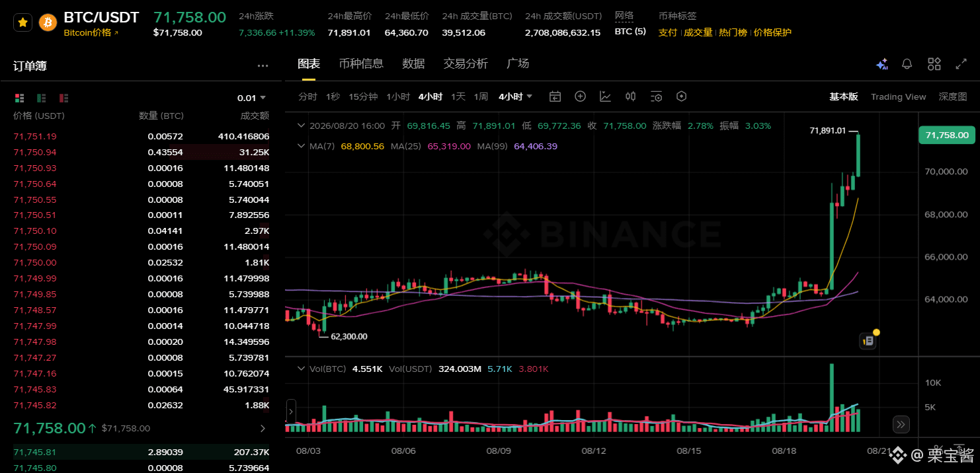
Task: Toggle the favorite star for BTC/USDT
Action: [x=22, y=22]
